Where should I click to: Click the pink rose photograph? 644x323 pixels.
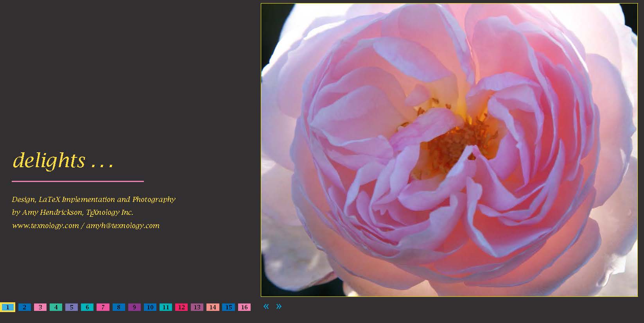point(449,150)
